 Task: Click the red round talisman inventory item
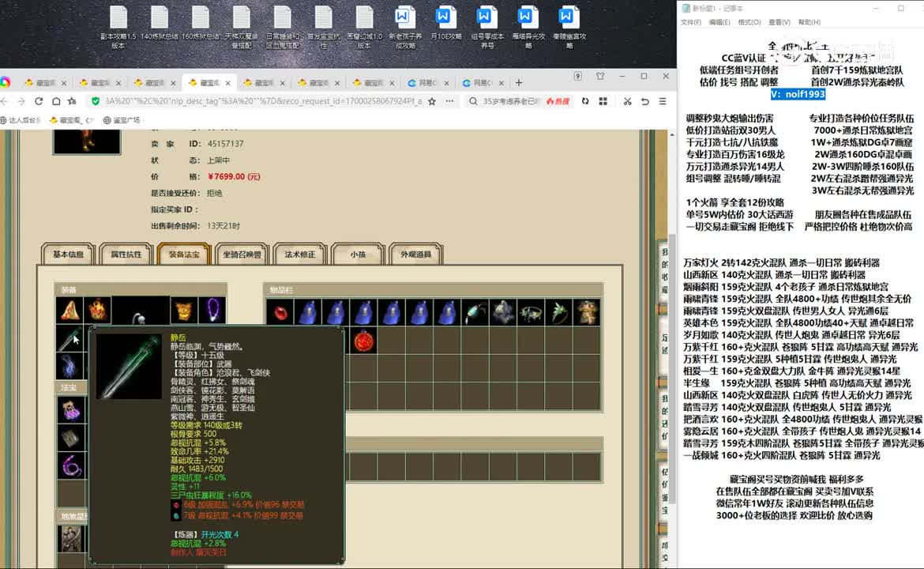point(363,341)
